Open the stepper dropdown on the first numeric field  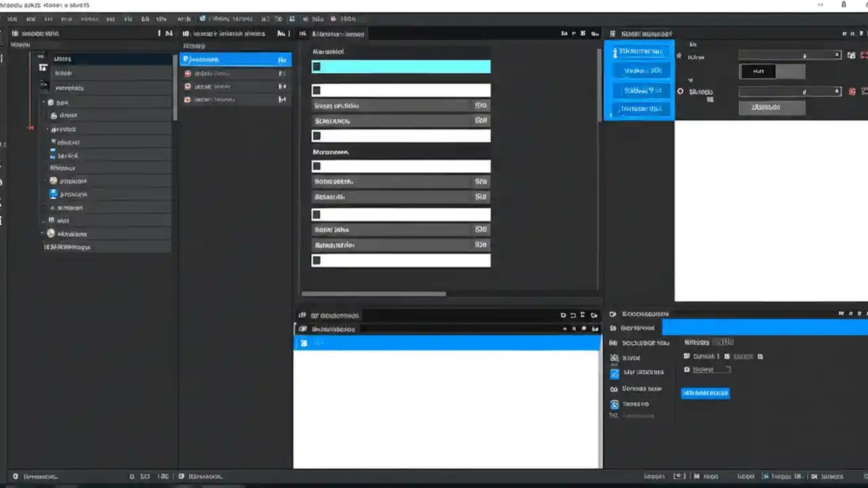point(836,56)
